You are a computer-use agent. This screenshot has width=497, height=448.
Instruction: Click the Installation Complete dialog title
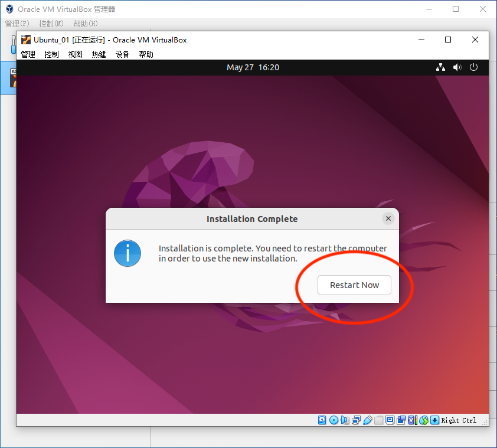click(252, 219)
